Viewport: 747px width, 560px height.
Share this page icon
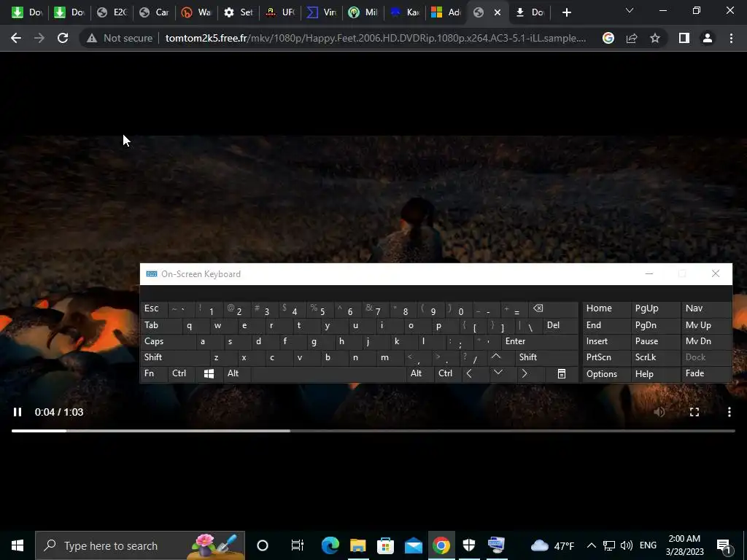pos(632,38)
